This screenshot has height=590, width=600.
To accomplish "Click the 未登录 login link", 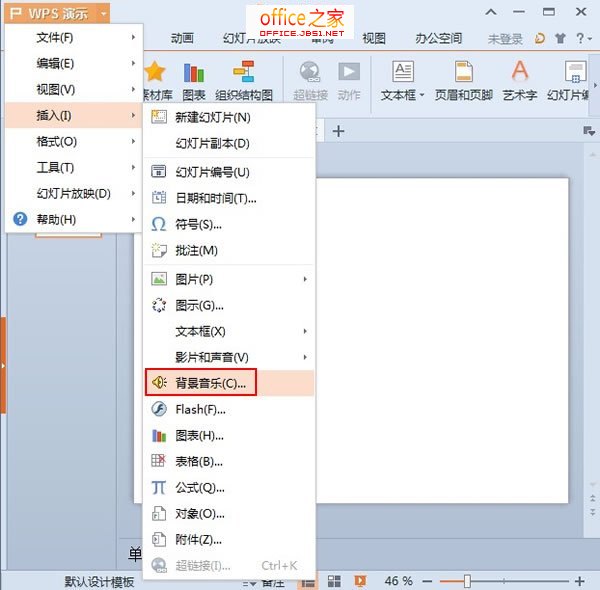I will [x=505, y=39].
